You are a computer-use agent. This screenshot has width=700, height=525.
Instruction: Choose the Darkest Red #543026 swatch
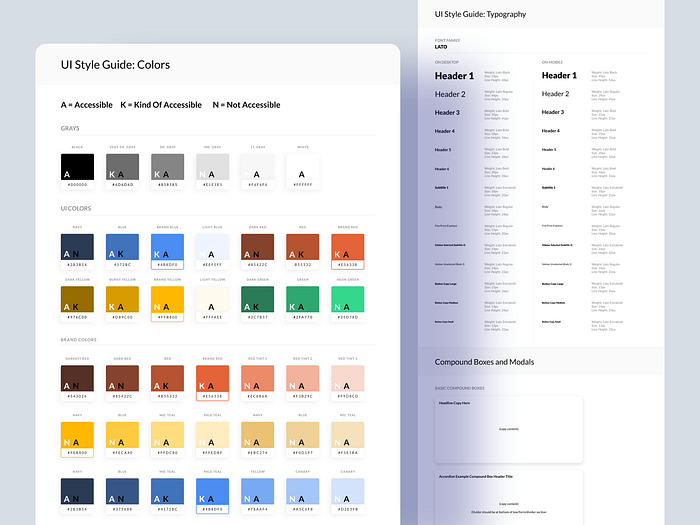pyautogui.click(x=77, y=383)
